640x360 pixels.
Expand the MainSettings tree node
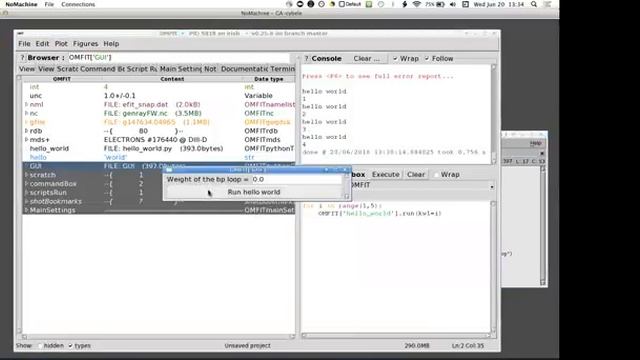point(27,210)
